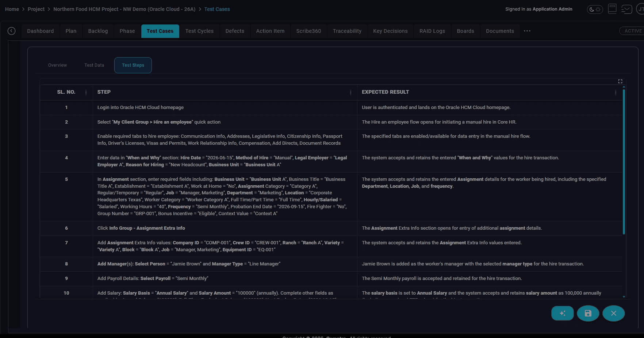Click the SL. NO. column header

tap(66, 92)
